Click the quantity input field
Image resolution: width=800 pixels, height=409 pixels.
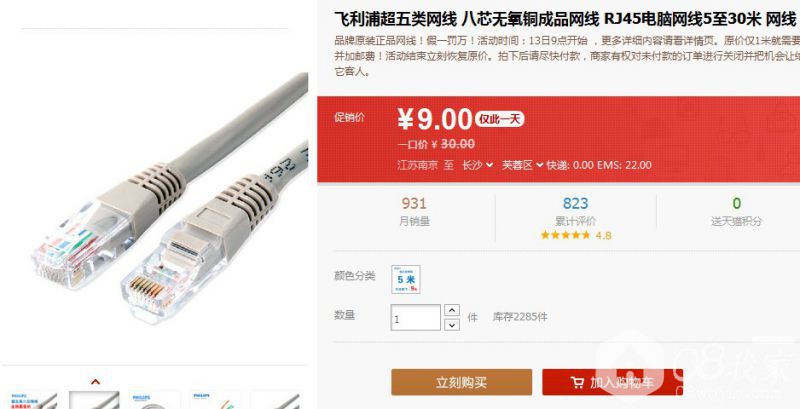pyautogui.click(x=416, y=318)
